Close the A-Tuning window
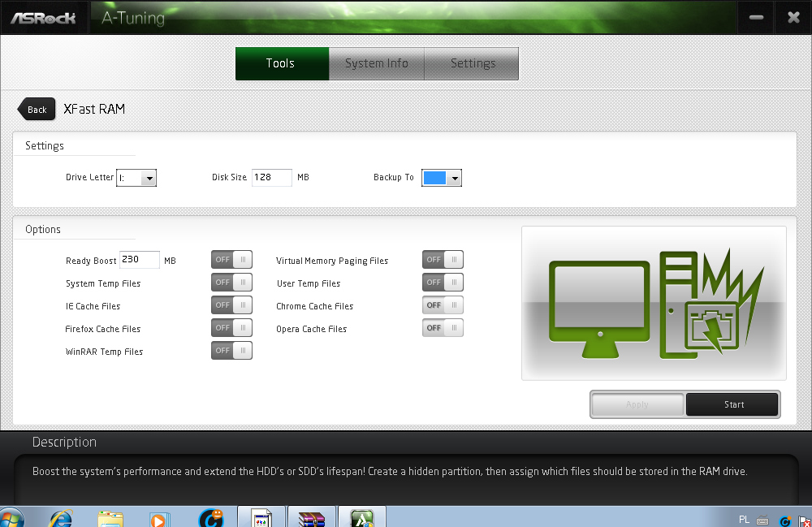 tap(793, 18)
